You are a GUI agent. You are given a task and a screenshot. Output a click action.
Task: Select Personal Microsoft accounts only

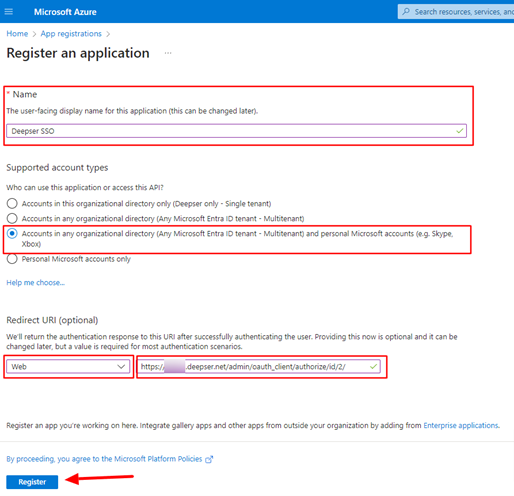(x=12, y=259)
